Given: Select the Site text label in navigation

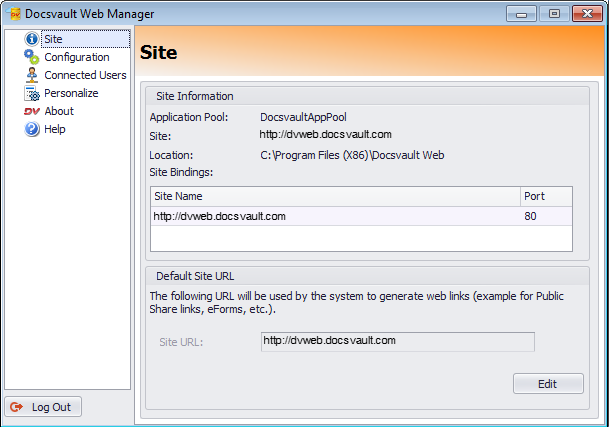Looking at the screenshot, I should [53, 39].
